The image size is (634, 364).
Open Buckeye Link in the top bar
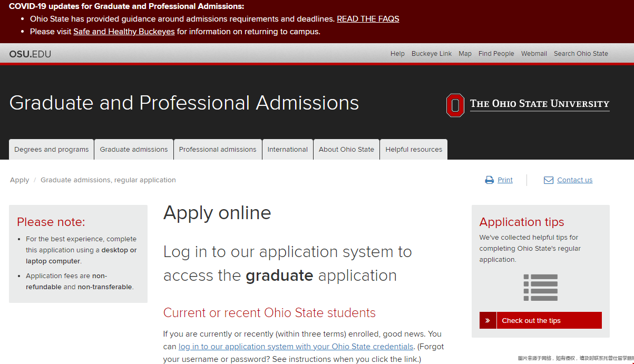(x=432, y=54)
